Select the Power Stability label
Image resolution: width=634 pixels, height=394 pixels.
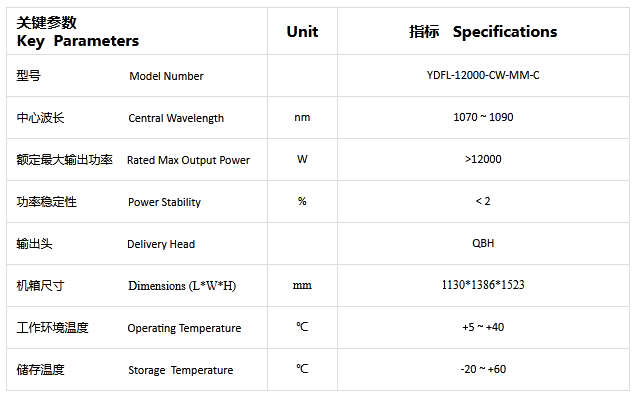[x=164, y=202]
